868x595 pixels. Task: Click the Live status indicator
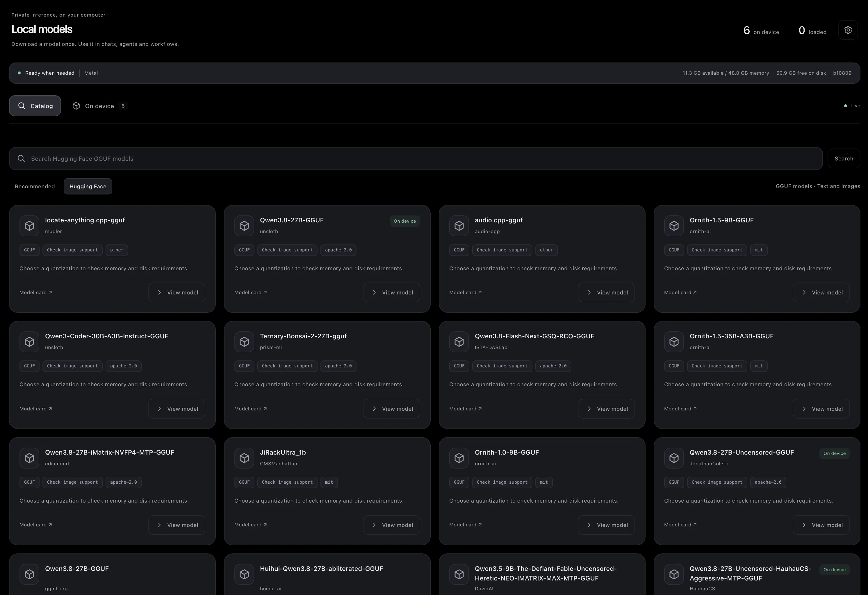[852, 106]
